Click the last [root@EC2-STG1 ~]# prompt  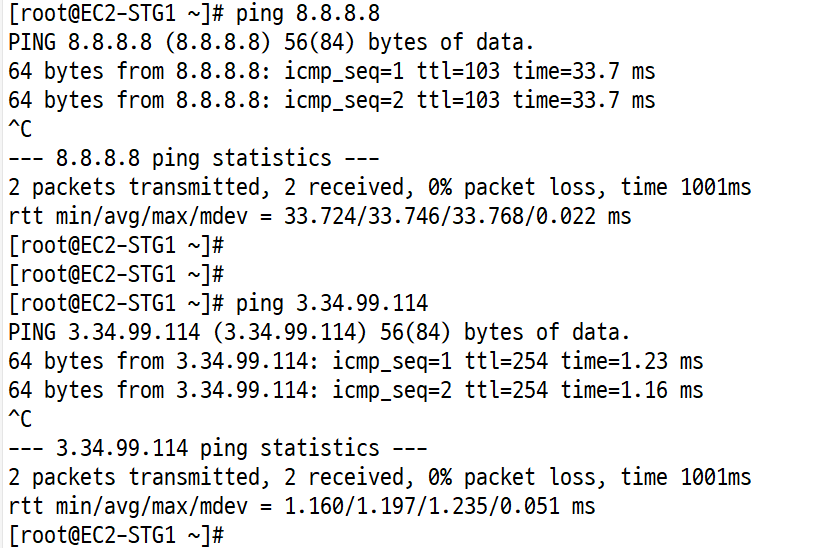coord(116,535)
